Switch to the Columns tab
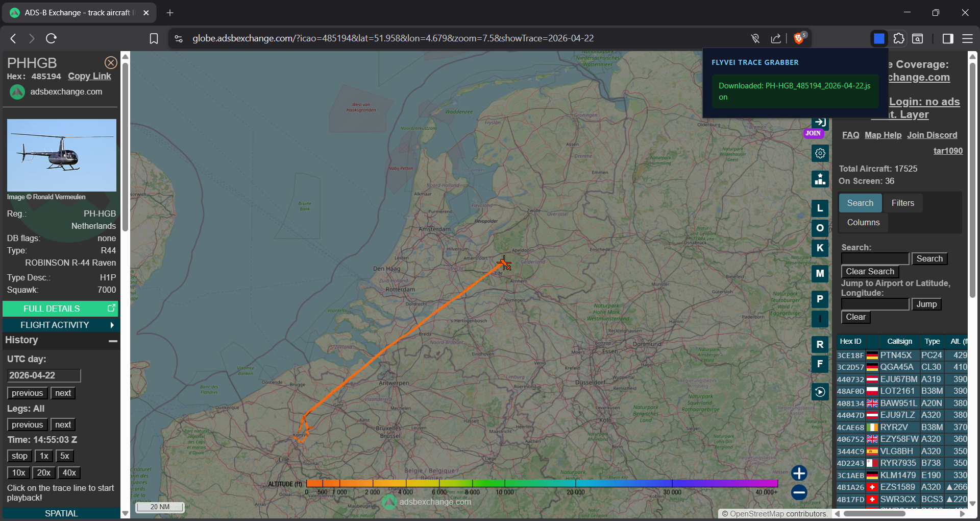 (863, 222)
